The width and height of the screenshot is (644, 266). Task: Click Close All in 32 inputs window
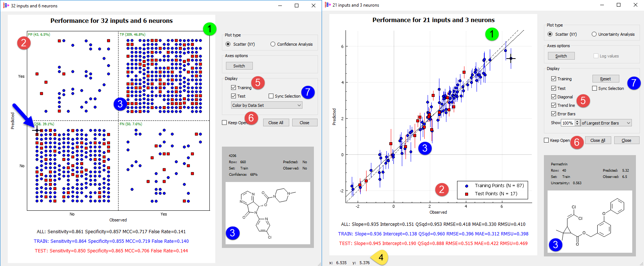coord(276,123)
